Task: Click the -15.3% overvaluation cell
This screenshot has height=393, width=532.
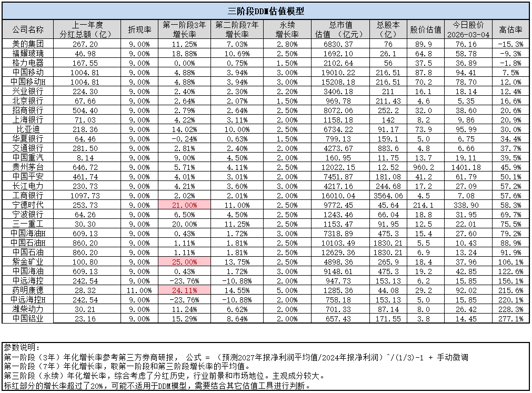Action: [510, 44]
